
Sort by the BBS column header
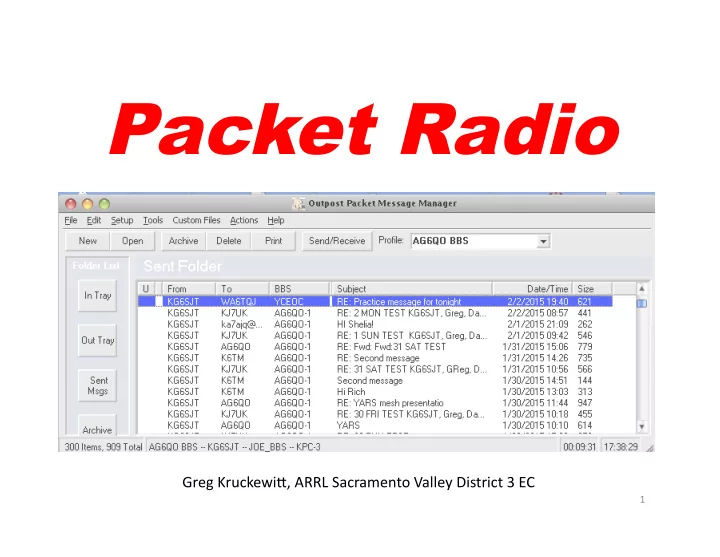299,289
